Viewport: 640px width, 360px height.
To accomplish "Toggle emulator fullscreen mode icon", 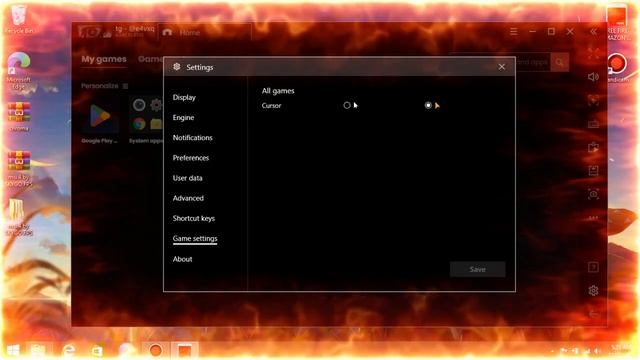I will [593, 53].
